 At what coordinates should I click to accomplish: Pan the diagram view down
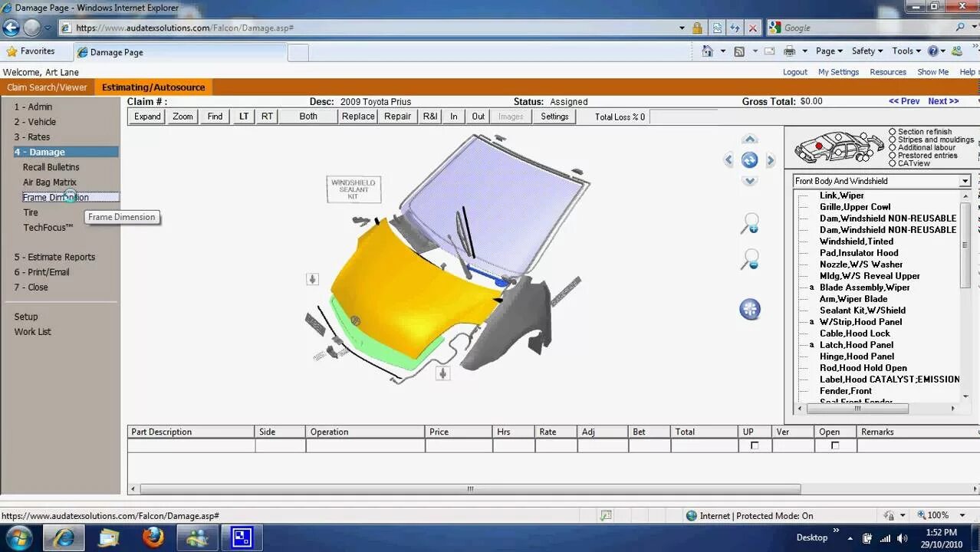[750, 181]
